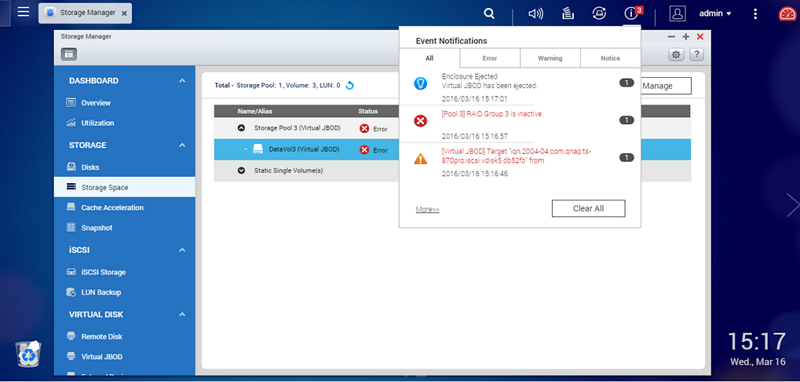The width and height of the screenshot is (800, 382).
Task: Click error icon for Storage Pool 3
Action: [x=364, y=129]
